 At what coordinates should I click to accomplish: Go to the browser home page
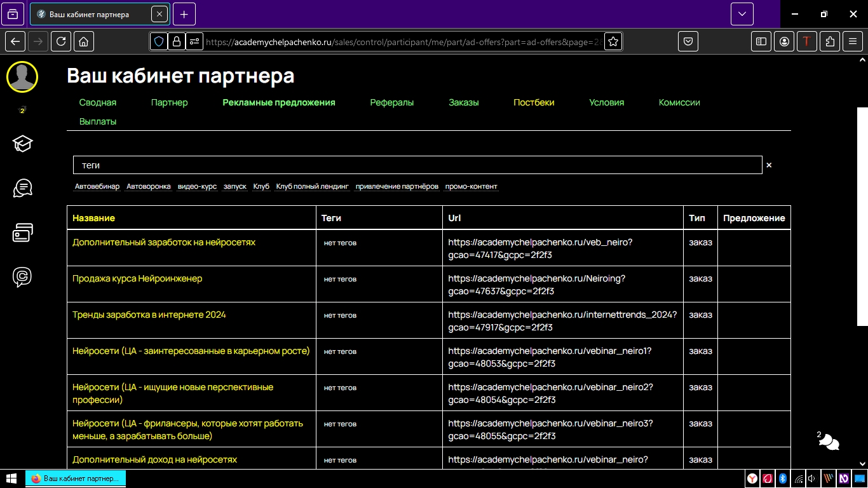pyautogui.click(x=84, y=41)
